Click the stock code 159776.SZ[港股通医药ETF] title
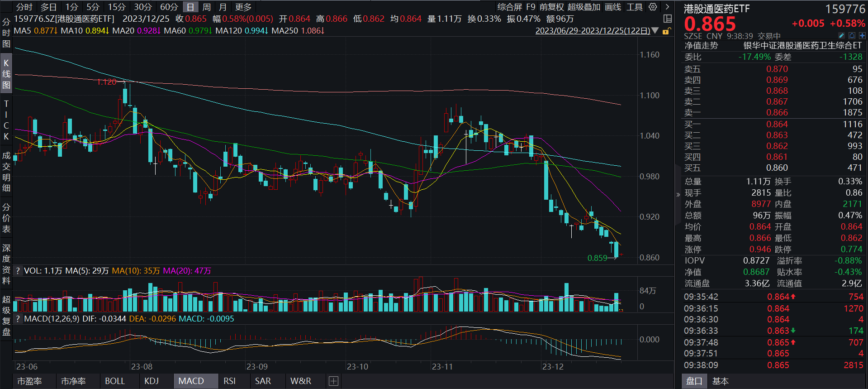The height and width of the screenshot is (389, 868). [64, 19]
